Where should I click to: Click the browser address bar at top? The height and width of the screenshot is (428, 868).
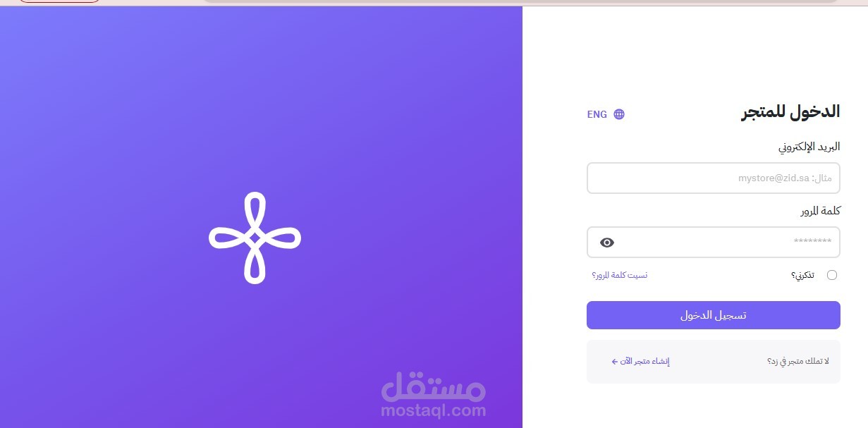click(522, 1)
